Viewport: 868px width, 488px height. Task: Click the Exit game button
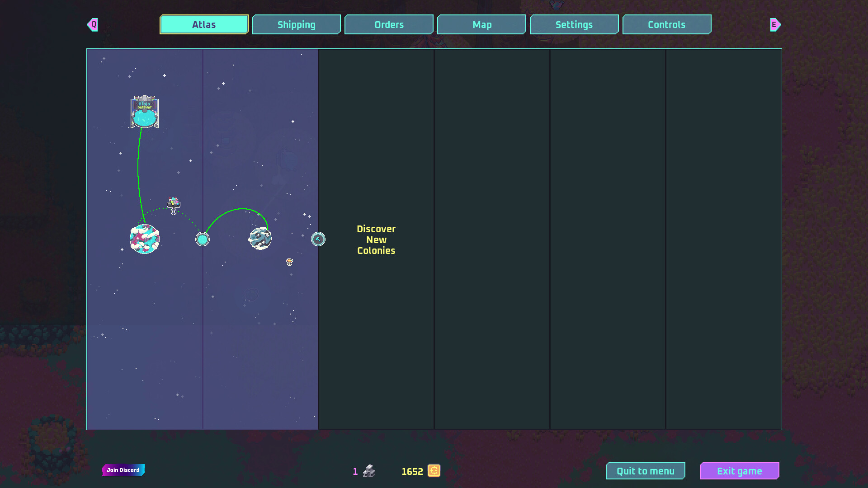click(740, 470)
